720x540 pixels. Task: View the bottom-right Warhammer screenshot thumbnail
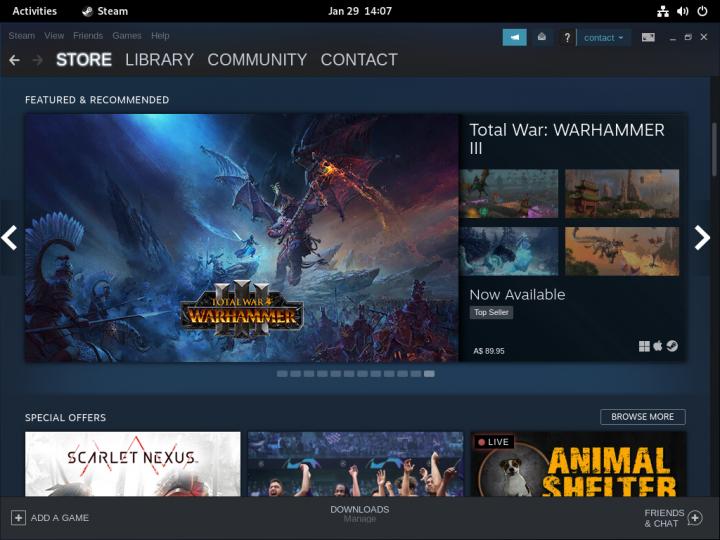click(622, 251)
